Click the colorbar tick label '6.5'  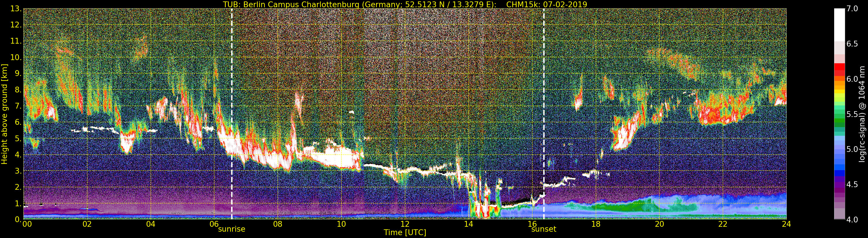[852, 44]
